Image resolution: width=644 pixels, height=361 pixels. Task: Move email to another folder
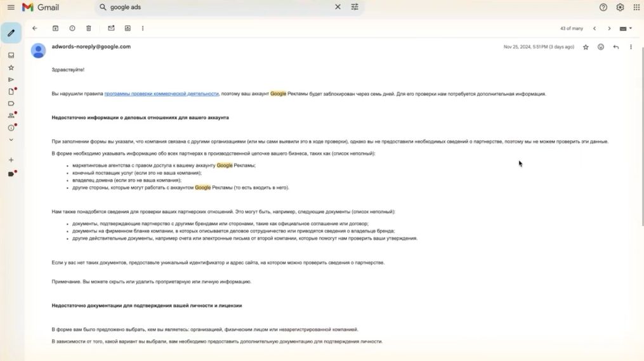[128, 29]
